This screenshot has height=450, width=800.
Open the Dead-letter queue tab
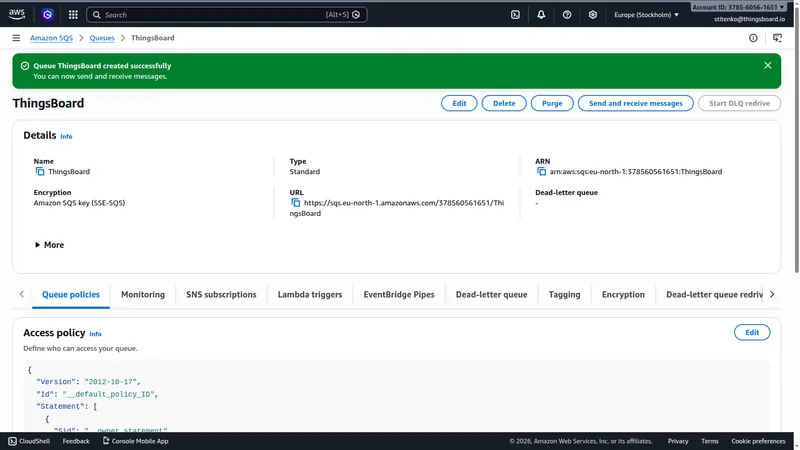point(491,294)
